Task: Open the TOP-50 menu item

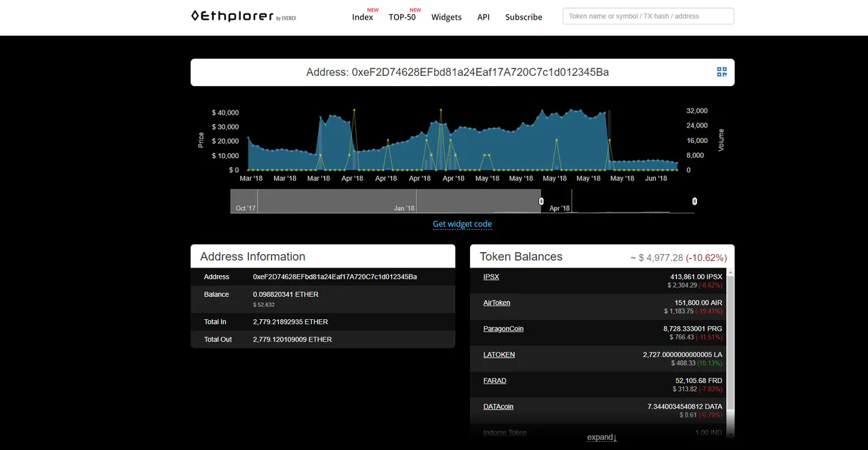Action: tap(402, 17)
